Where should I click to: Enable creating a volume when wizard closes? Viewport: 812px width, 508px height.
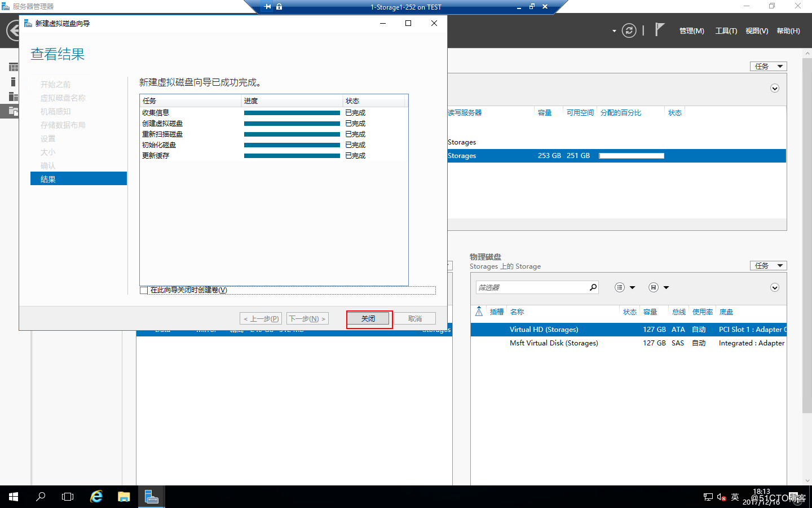point(144,290)
